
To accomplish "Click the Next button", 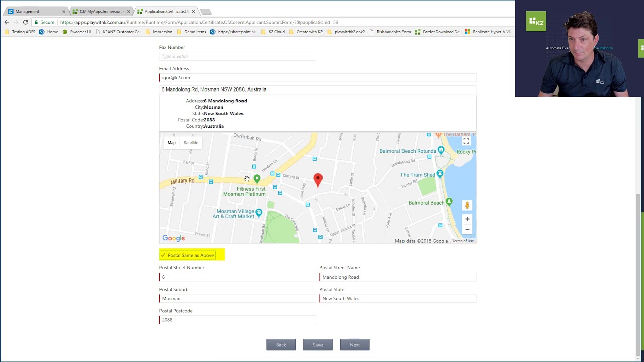I will click(355, 345).
